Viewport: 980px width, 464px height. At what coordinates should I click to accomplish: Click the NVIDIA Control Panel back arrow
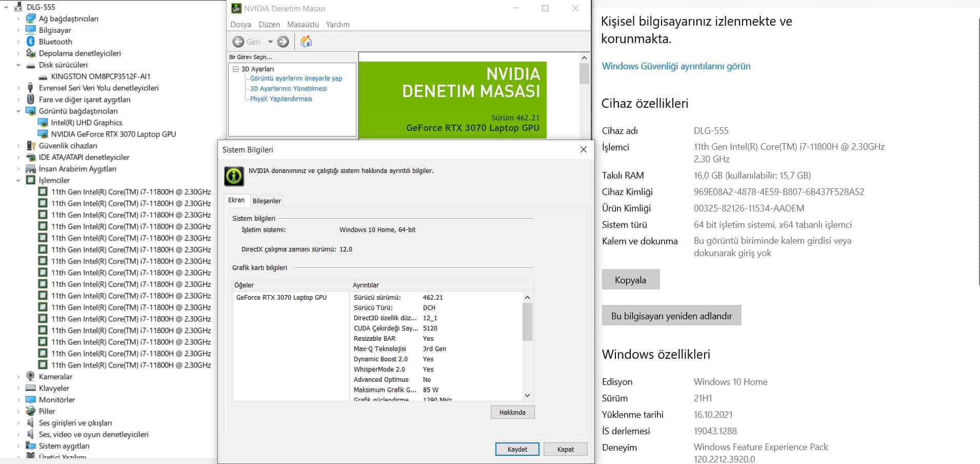click(238, 42)
